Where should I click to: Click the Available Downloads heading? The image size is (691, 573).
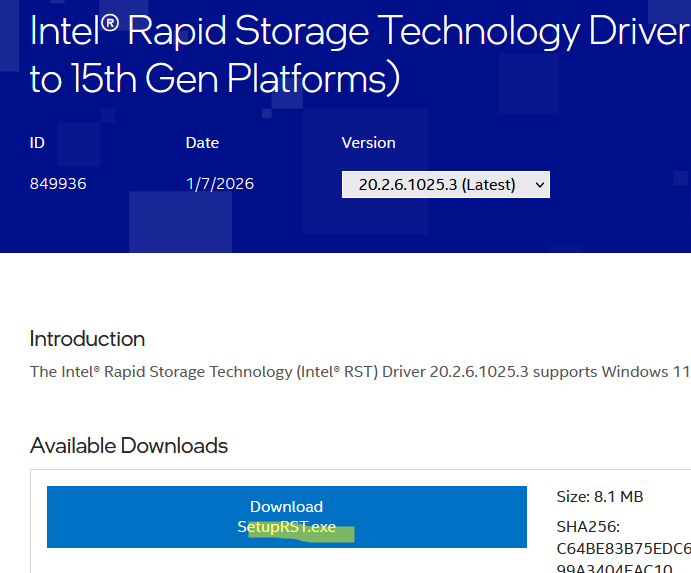[x=129, y=446]
